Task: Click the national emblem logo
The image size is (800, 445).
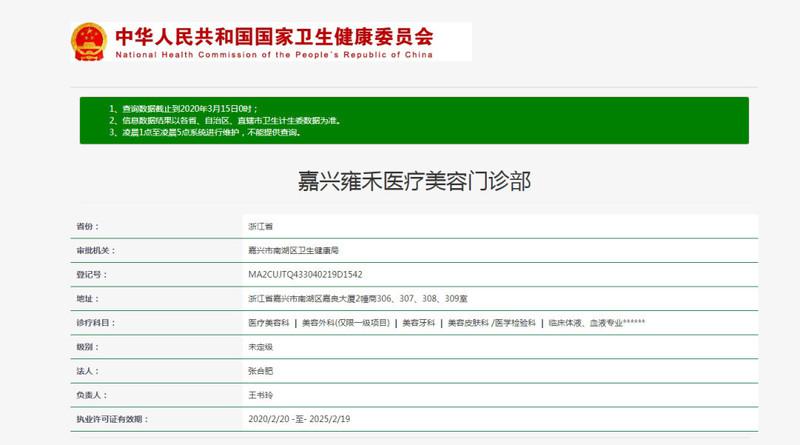Action: coord(89,42)
